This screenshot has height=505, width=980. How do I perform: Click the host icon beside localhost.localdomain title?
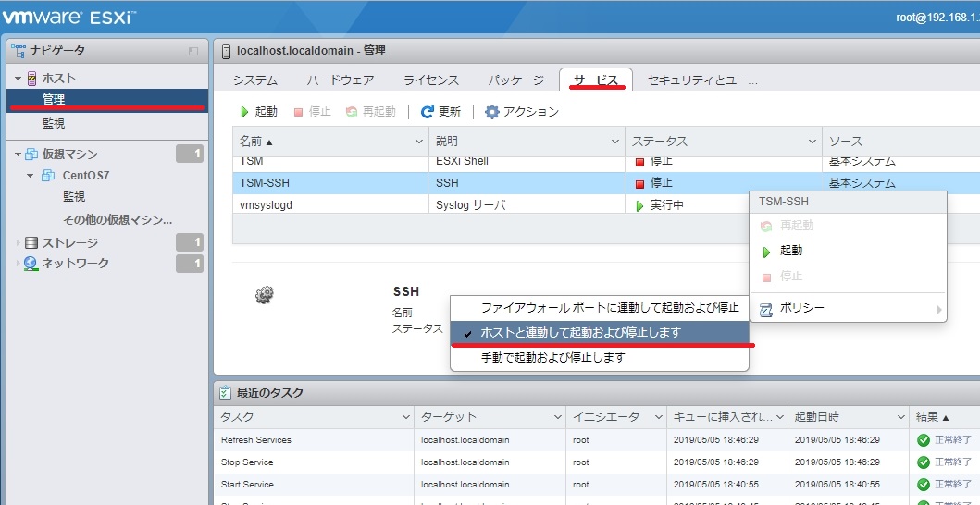tap(226, 51)
